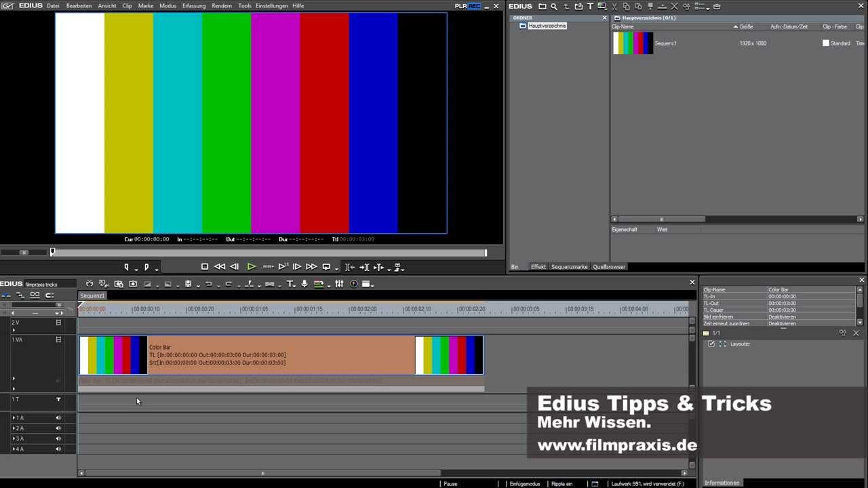Open the title creation T tool in timeline toolbar
Viewport: 868px width, 488px height.
pyautogui.click(x=290, y=284)
